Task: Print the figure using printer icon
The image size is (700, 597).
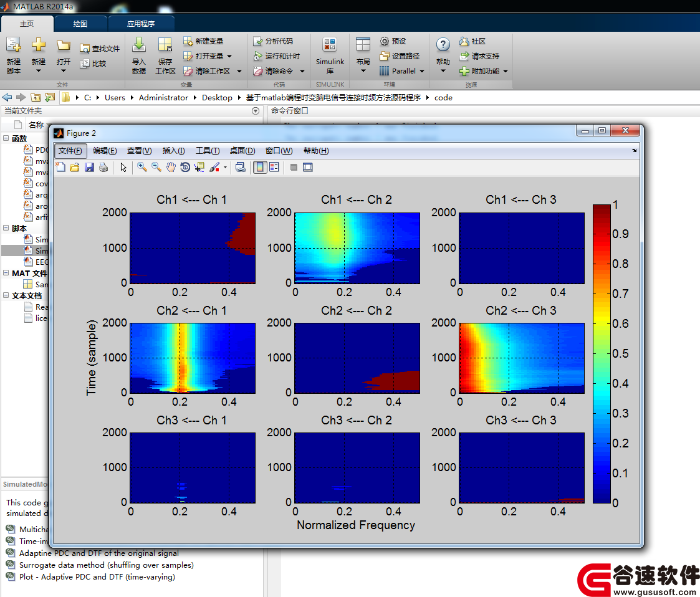Action: coord(103,167)
